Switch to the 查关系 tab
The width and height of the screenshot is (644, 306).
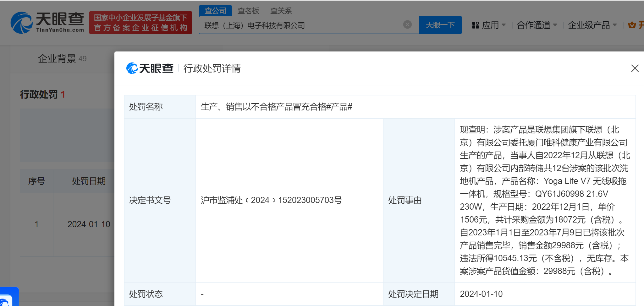coord(281,11)
